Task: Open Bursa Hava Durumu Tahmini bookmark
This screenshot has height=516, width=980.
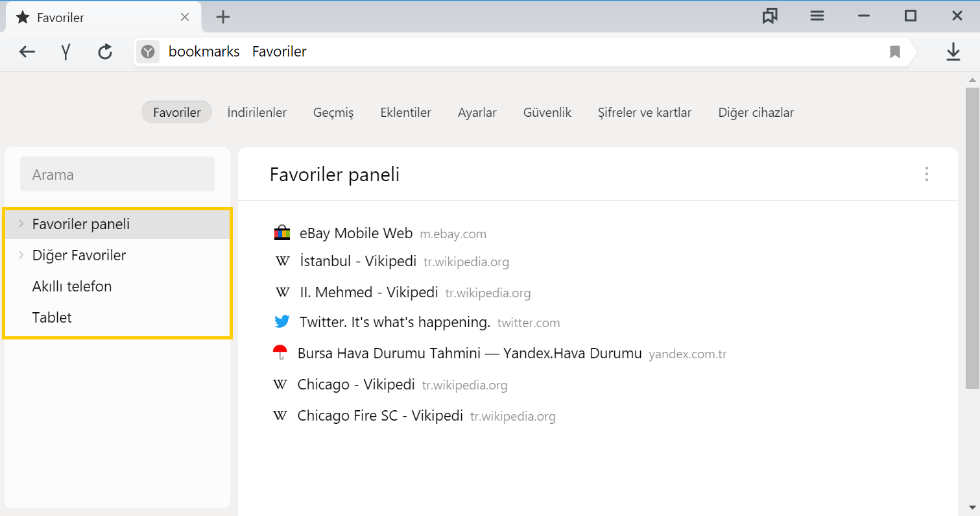Action: (x=470, y=353)
